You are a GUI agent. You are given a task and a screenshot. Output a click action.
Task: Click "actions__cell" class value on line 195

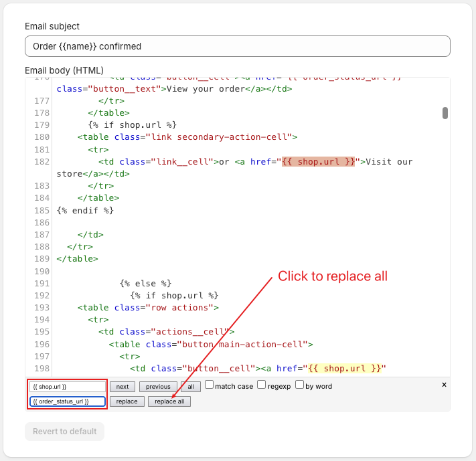(190, 332)
